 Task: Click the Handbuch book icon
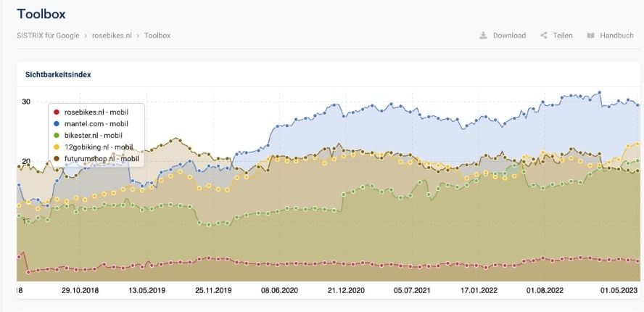click(x=590, y=36)
